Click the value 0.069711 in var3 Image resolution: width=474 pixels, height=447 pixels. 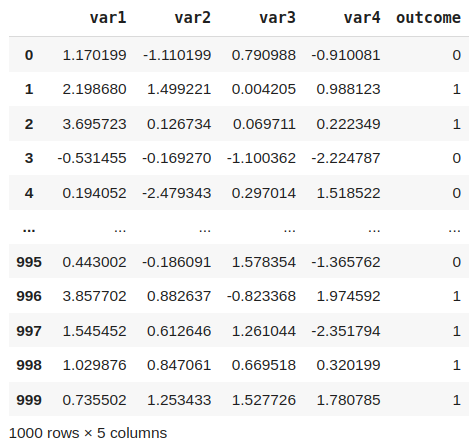point(264,124)
